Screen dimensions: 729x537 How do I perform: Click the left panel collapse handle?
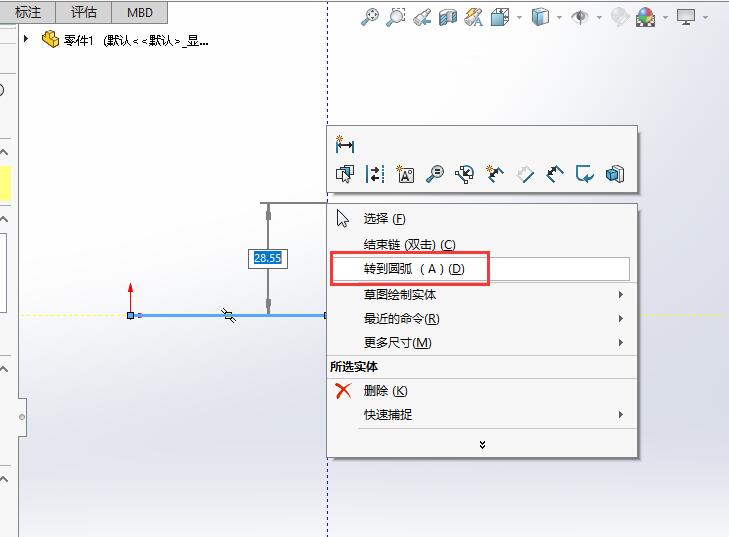tap(22, 417)
